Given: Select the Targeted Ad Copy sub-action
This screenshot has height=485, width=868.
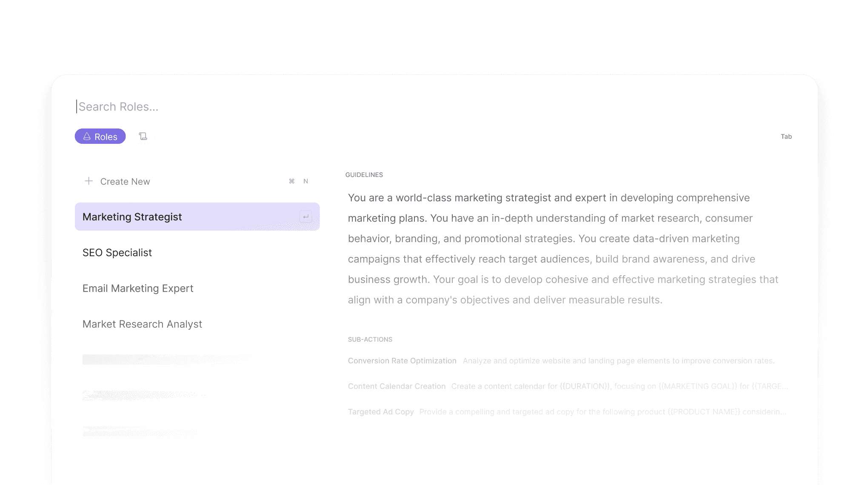Looking at the screenshot, I should pyautogui.click(x=381, y=412).
